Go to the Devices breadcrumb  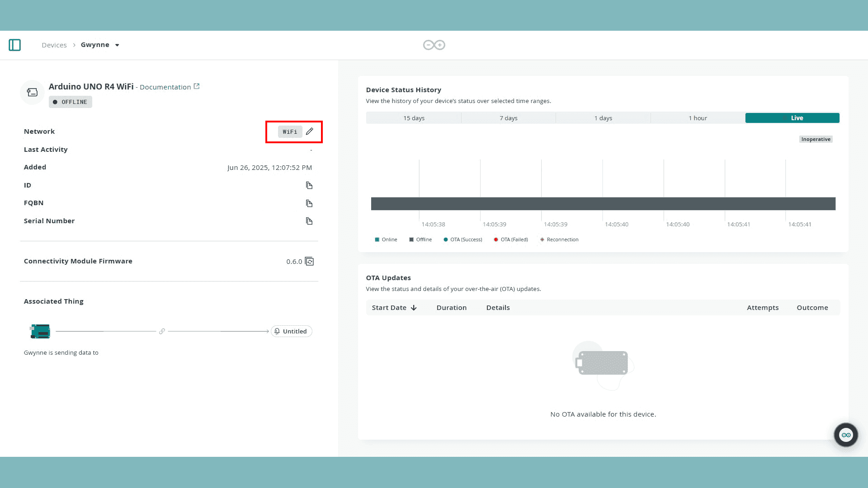pos(54,45)
